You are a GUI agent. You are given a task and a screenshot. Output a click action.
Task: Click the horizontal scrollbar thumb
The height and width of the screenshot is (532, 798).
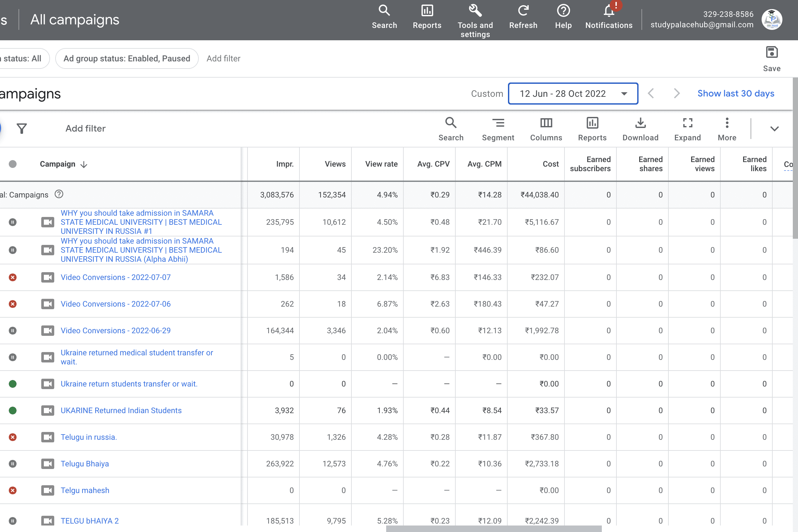click(494, 529)
